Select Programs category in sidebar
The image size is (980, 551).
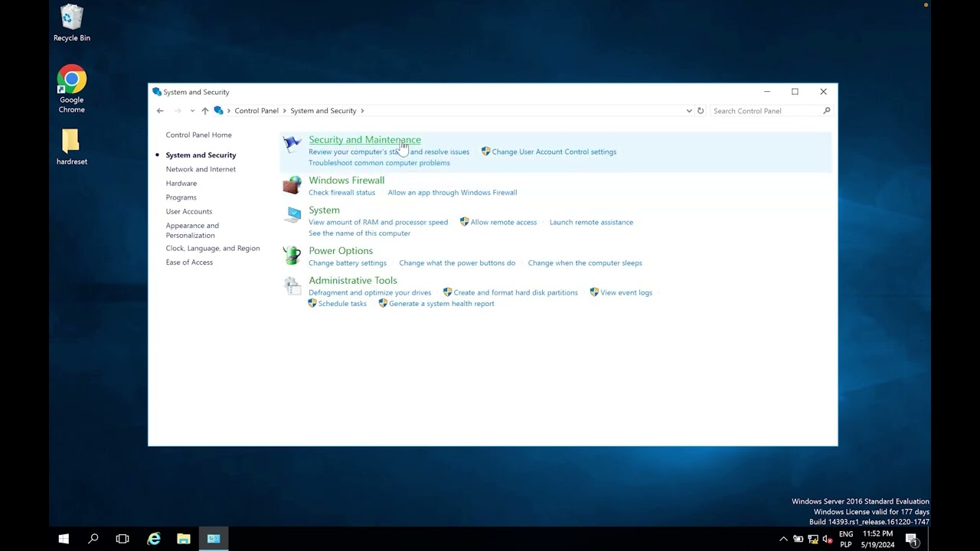tap(181, 197)
